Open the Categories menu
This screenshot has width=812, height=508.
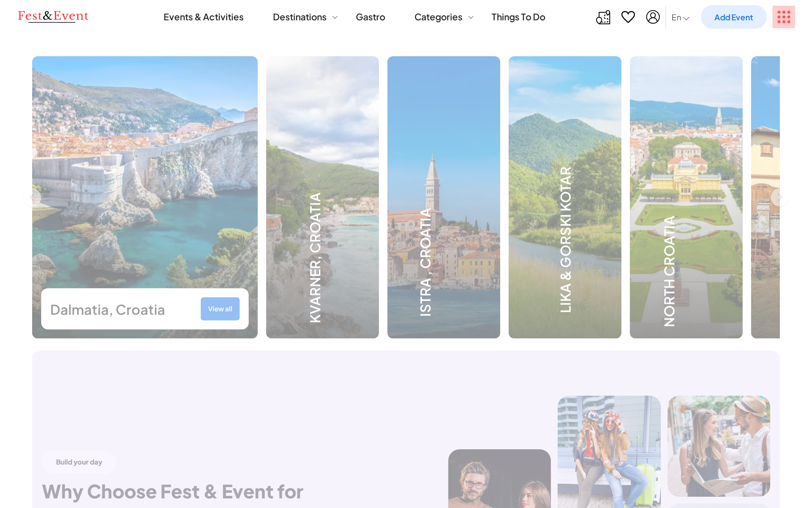(438, 17)
